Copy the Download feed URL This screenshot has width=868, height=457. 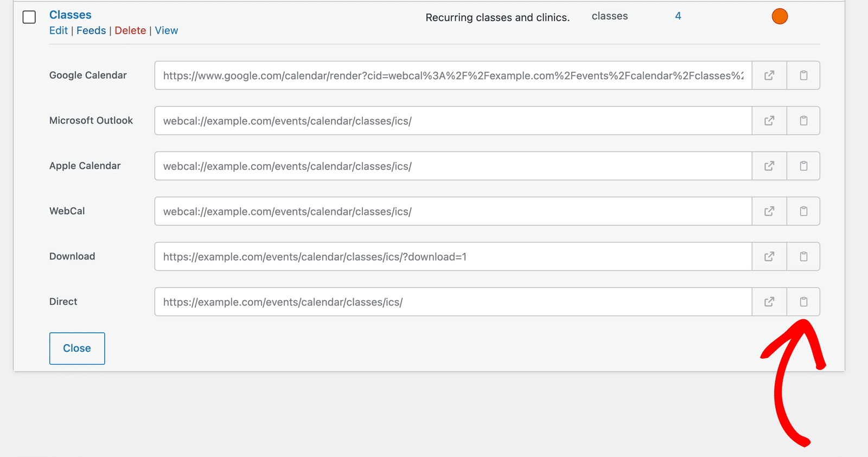point(803,256)
